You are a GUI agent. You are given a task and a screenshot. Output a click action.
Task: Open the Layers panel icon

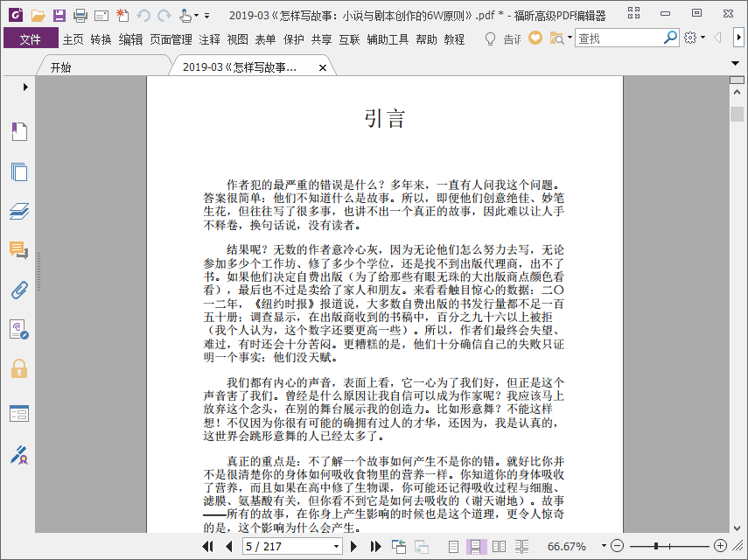tap(19, 211)
